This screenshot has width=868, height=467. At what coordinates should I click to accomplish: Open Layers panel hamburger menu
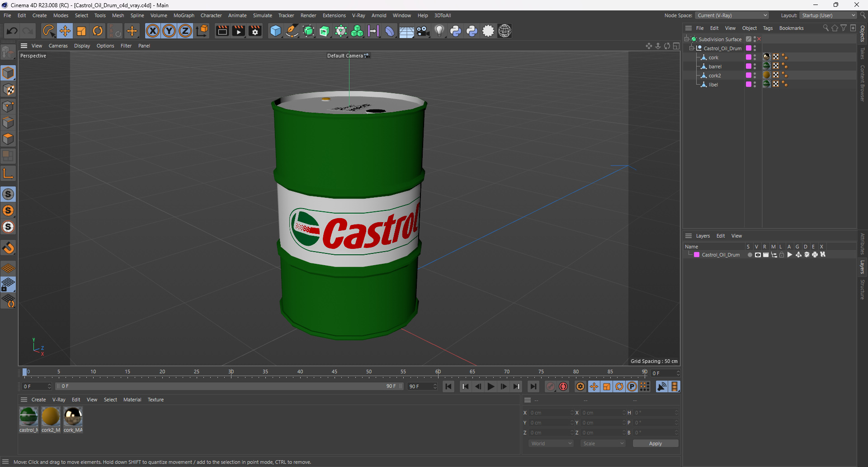(x=689, y=236)
